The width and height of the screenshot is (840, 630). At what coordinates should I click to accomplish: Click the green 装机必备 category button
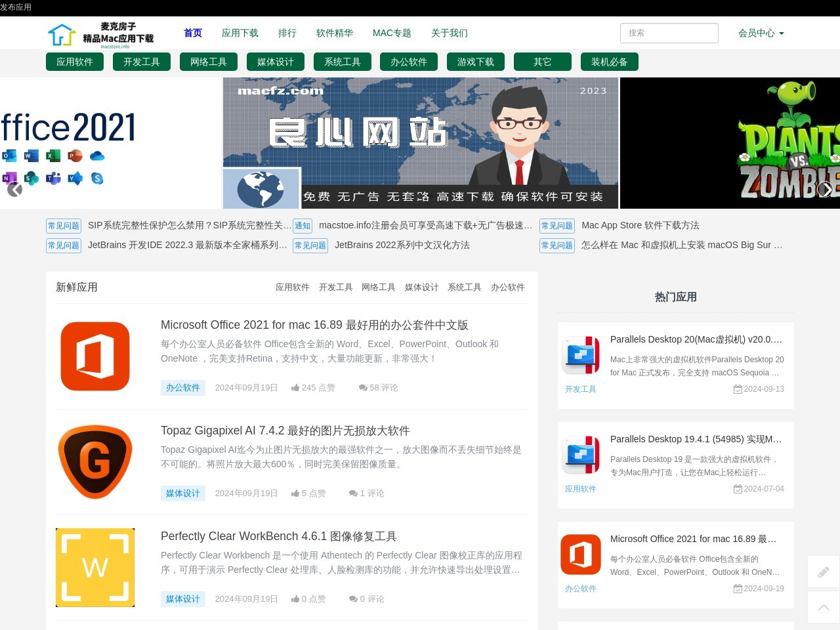click(x=610, y=62)
